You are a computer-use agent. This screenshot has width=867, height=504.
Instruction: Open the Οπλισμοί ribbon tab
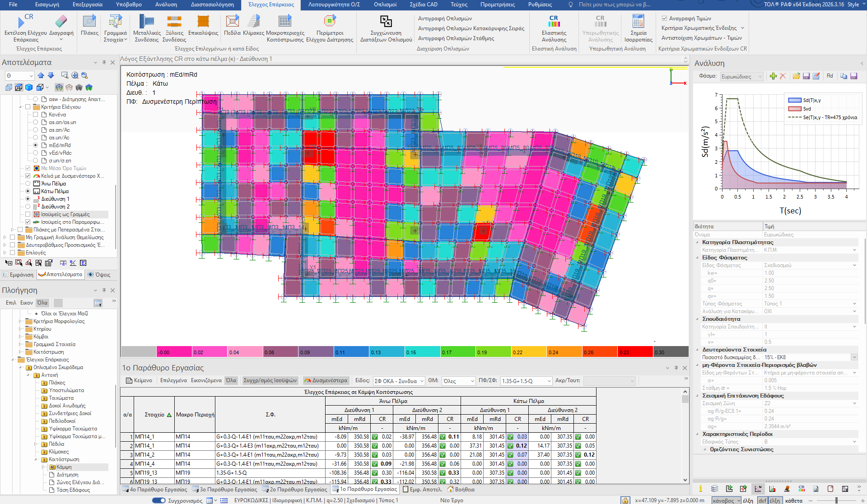[385, 5]
